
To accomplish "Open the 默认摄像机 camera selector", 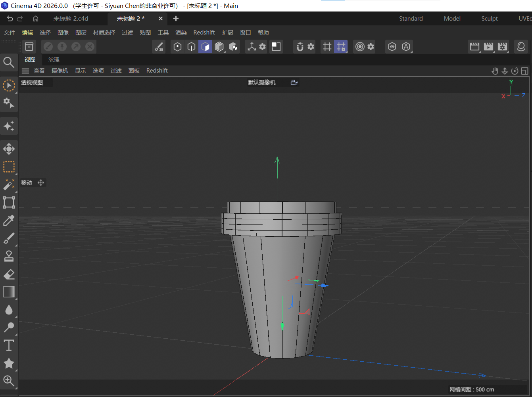I will (x=261, y=82).
